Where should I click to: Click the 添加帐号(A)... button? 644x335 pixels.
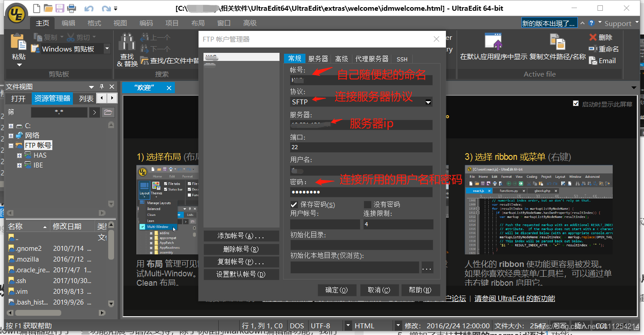coord(241,236)
